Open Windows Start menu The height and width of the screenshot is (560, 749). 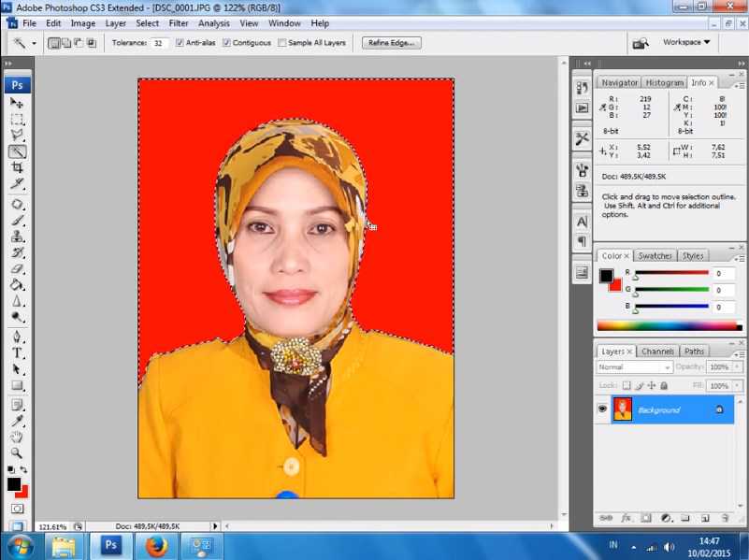19,546
